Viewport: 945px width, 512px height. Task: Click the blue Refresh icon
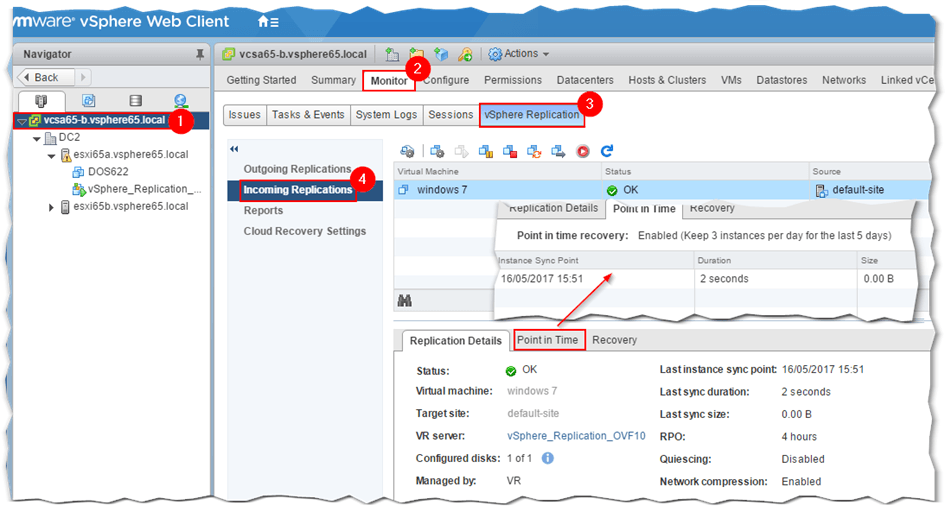pos(607,151)
